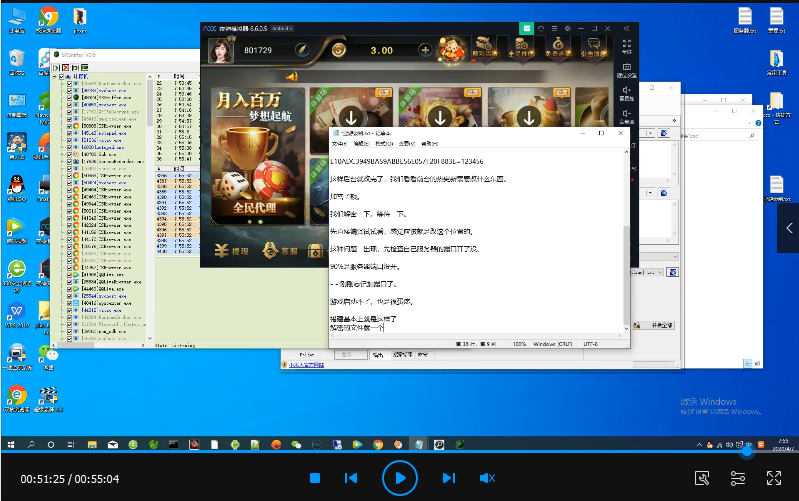
Task: Click the first toolbar icon in the sniffer window
Action: (57, 67)
